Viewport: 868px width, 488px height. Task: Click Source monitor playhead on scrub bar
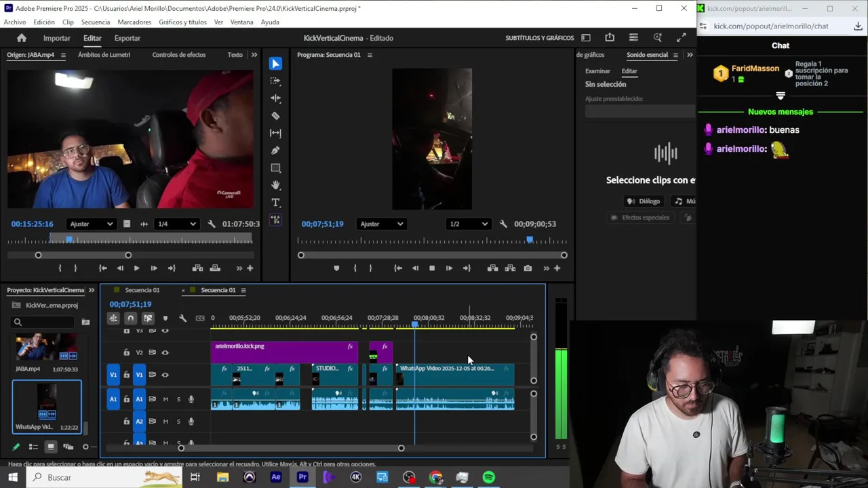point(69,239)
